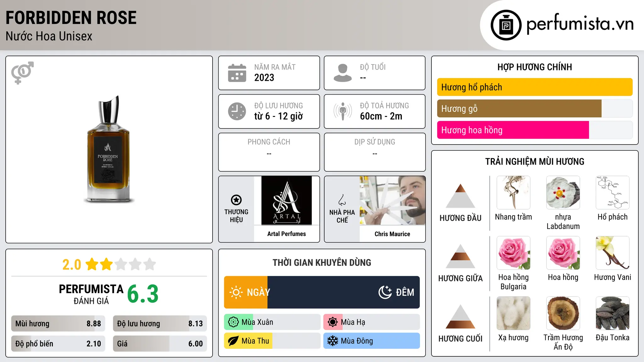Viewport: 644px width, 362px height.
Task: Click the star badge icon above Thương Hiệu
Action: [x=236, y=200]
